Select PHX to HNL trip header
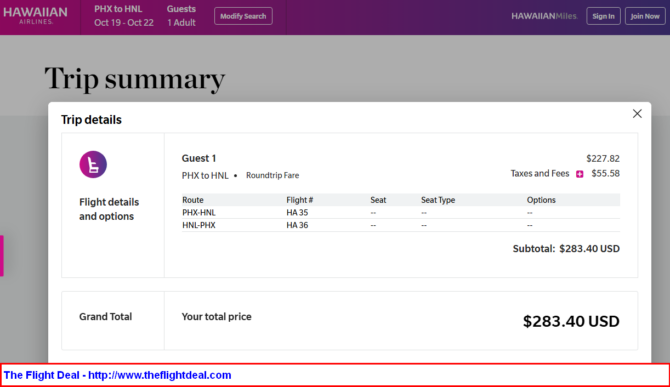670x387 pixels. (x=123, y=16)
